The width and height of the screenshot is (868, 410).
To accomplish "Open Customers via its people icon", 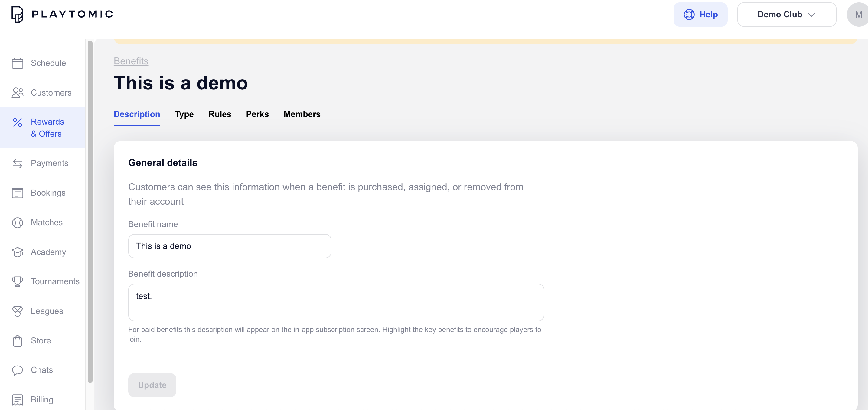I will [17, 93].
